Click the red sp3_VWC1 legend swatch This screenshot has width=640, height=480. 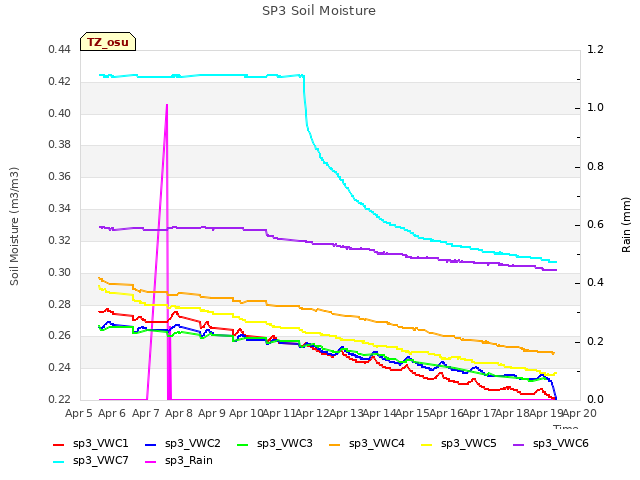[x=59, y=445]
